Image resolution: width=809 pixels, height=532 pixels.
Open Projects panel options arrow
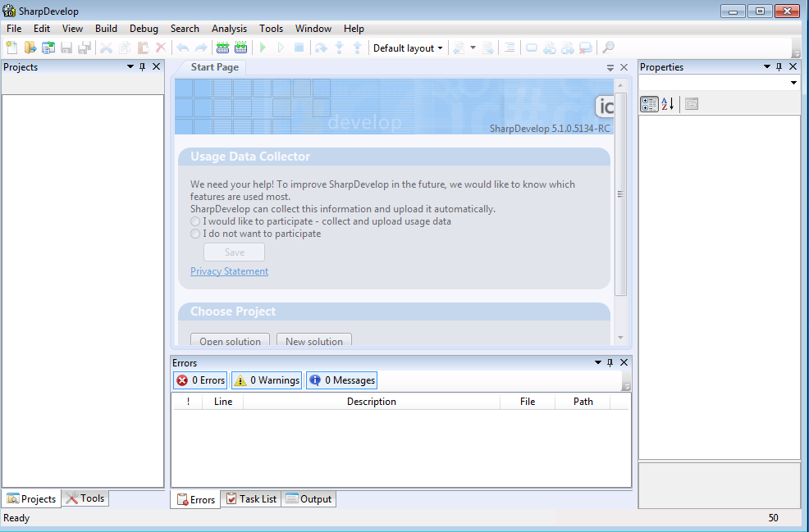(130, 66)
